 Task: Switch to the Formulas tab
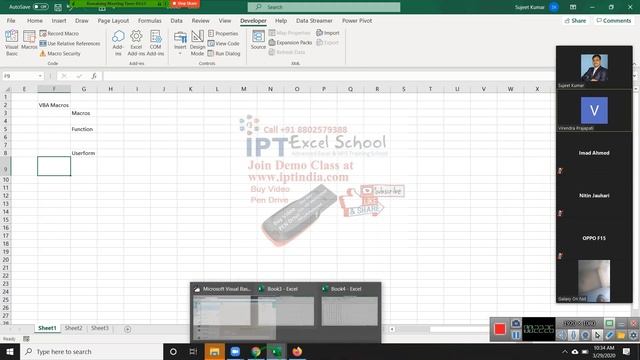149,20
